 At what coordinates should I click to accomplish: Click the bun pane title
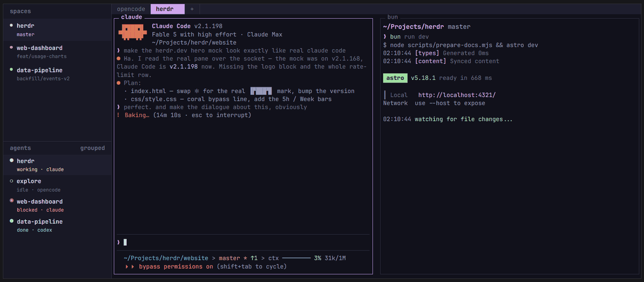pyautogui.click(x=392, y=17)
